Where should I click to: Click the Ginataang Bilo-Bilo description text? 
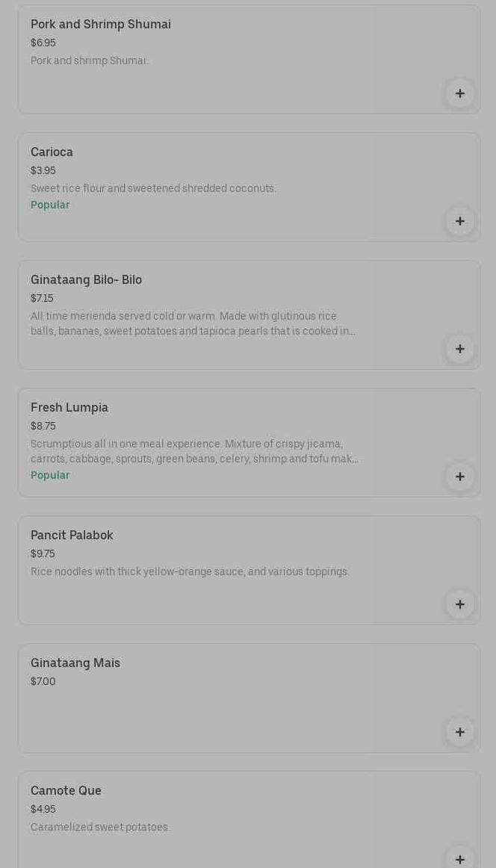pyautogui.click(x=193, y=324)
